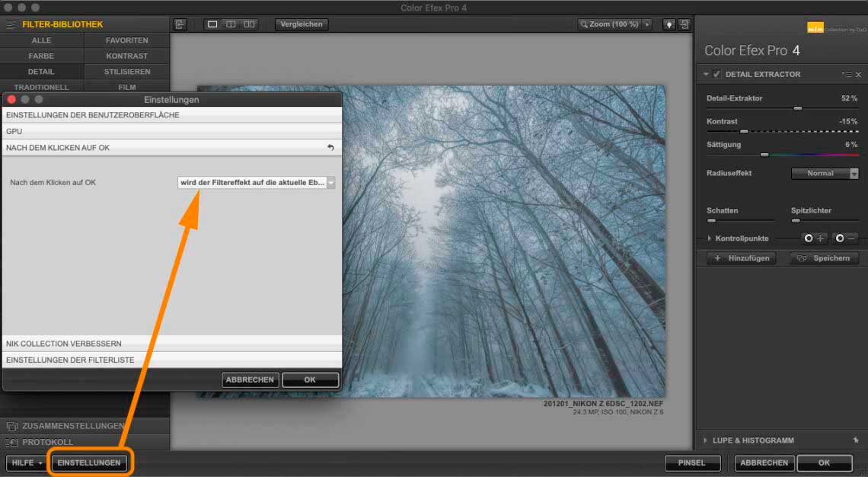Select the FARBE filter category

[x=42, y=56]
